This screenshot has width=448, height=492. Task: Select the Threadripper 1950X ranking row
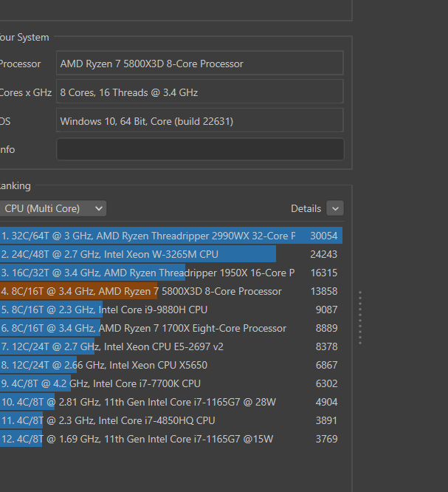point(171,273)
